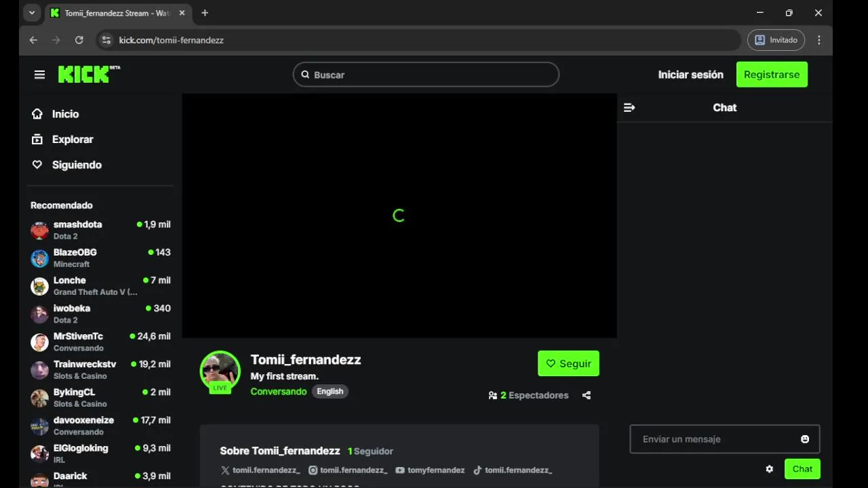This screenshot has width=868, height=488.
Task: Open BlazeOBG channel name
Action: tap(75, 252)
